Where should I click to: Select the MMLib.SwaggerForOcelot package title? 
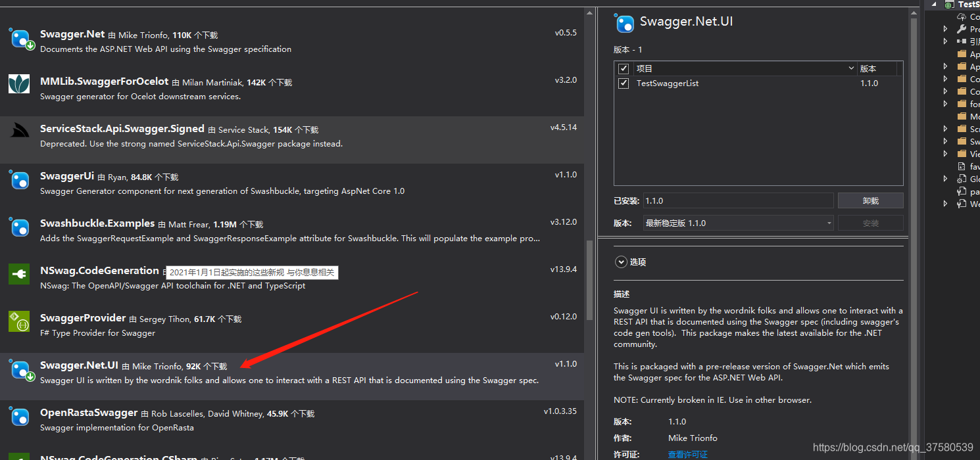click(105, 81)
